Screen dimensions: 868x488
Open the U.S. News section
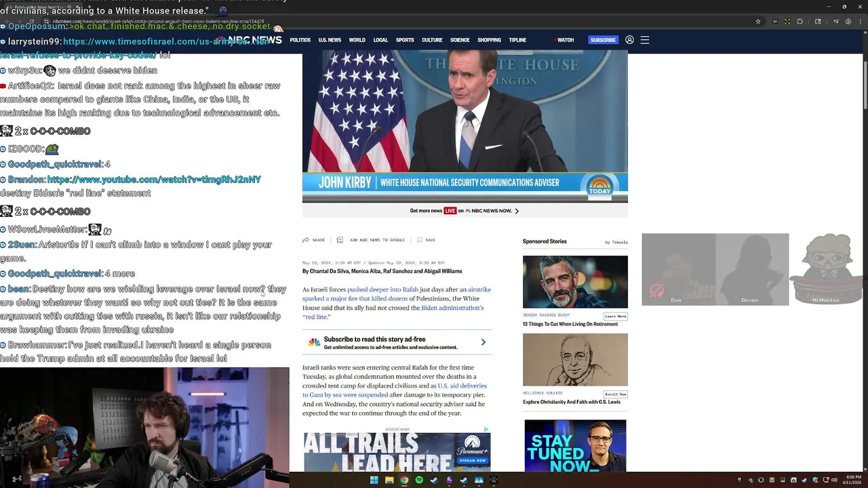click(x=330, y=40)
